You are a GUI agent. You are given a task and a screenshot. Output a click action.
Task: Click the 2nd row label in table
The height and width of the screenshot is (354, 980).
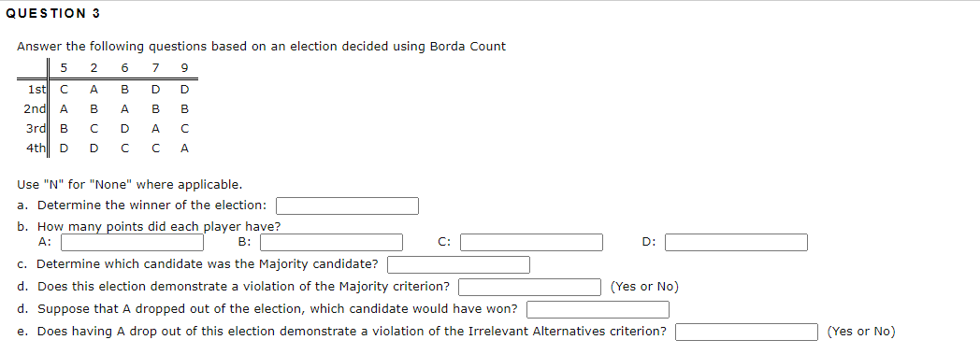coord(34,108)
